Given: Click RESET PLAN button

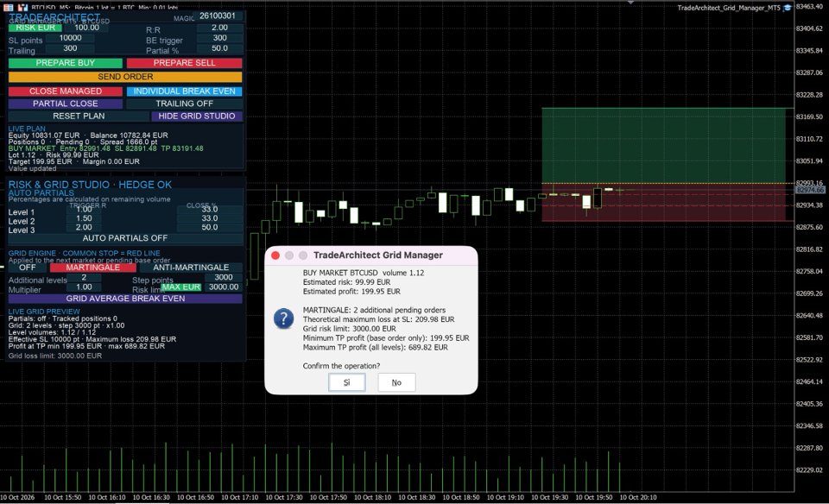Looking at the screenshot, I should tap(79, 116).
